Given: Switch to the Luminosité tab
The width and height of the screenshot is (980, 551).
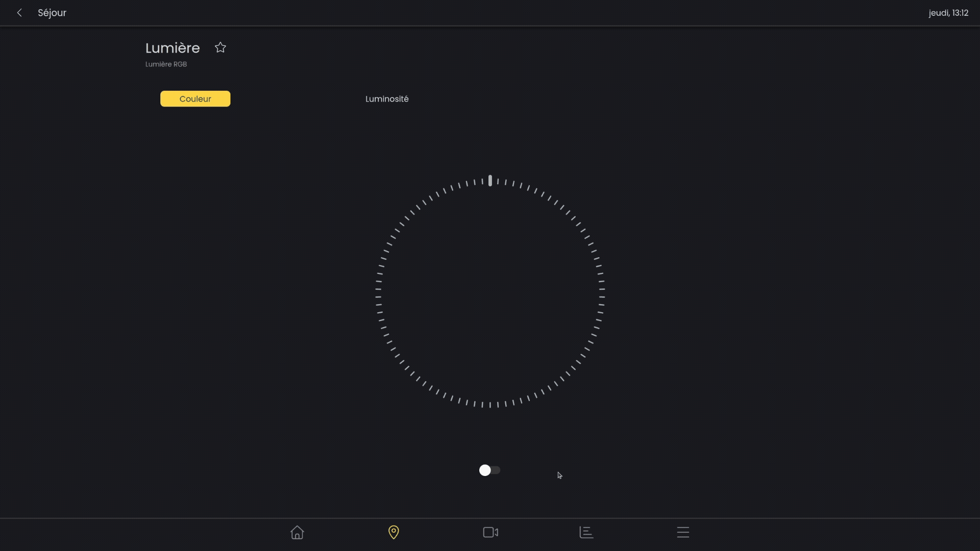Looking at the screenshot, I should click(x=386, y=98).
